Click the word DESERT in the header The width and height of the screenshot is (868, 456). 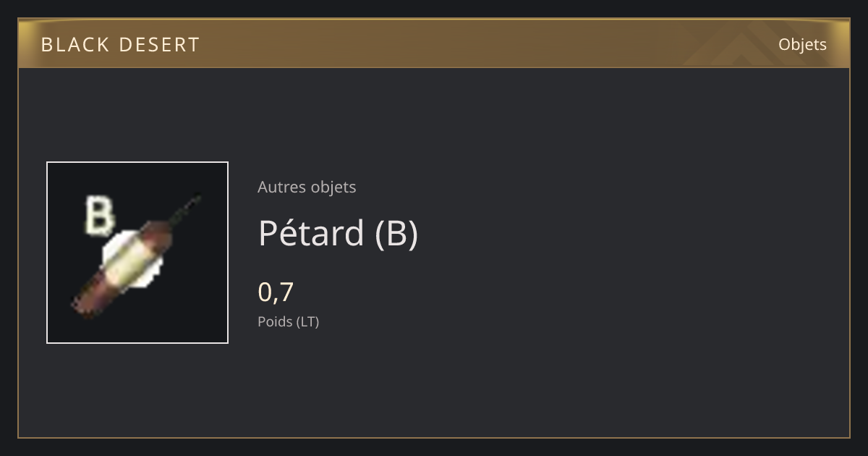click(x=159, y=45)
